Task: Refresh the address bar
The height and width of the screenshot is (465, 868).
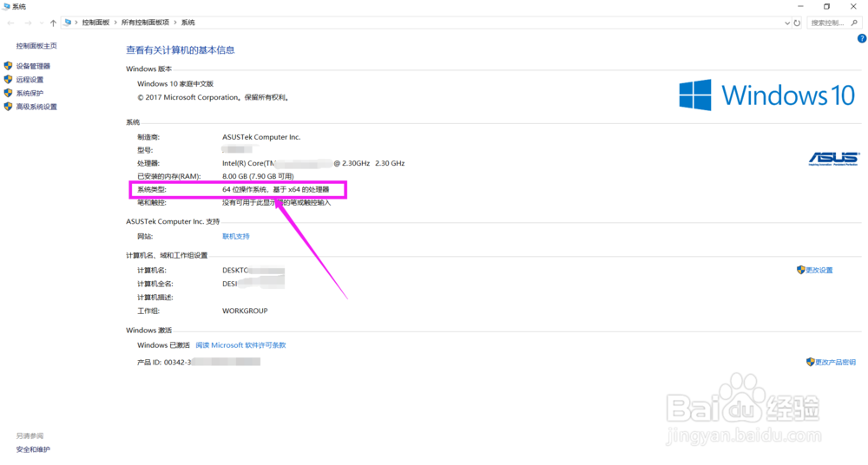Action: pos(797,23)
